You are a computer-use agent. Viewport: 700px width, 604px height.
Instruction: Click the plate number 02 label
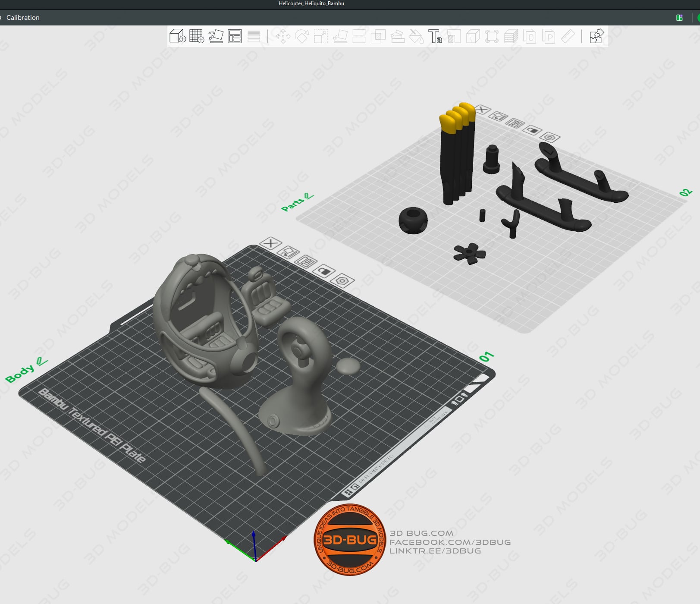click(x=686, y=192)
